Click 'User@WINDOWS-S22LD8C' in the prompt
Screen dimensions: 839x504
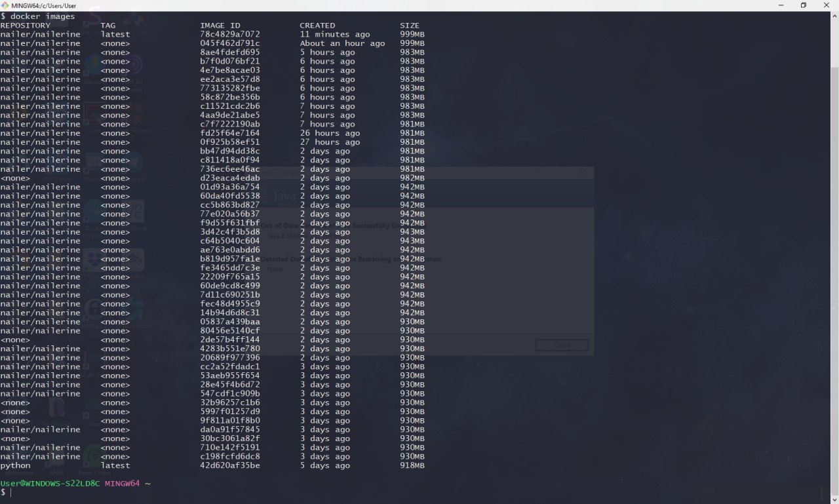coord(50,484)
